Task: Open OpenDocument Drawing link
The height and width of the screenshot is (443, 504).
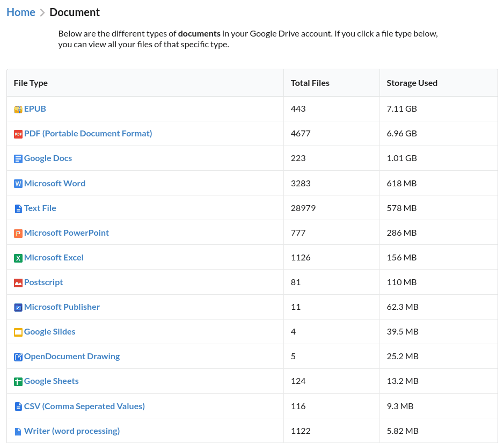Action: pyautogui.click(x=72, y=356)
